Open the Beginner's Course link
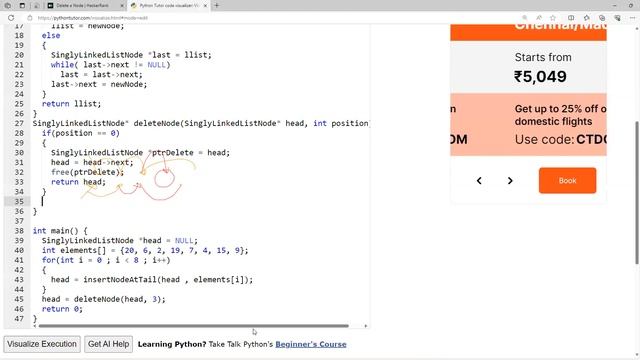The height and width of the screenshot is (360, 640). point(311,344)
